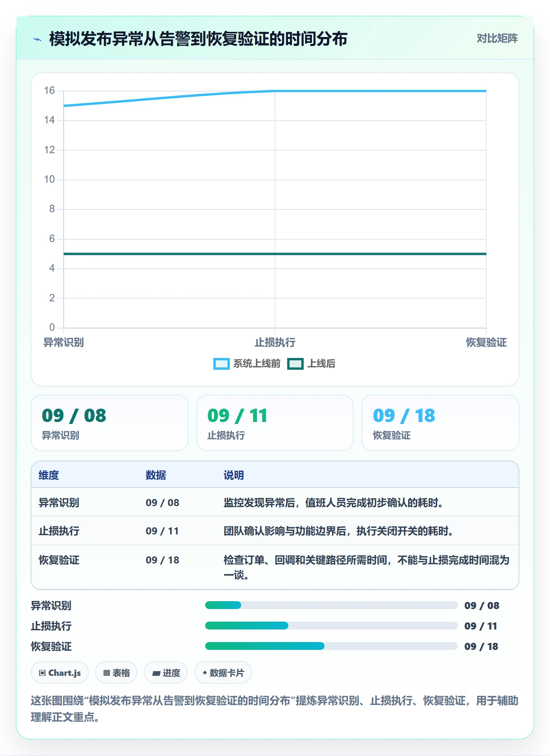Click the 止损执行 label on the chart x-axis

coord(275,343)
